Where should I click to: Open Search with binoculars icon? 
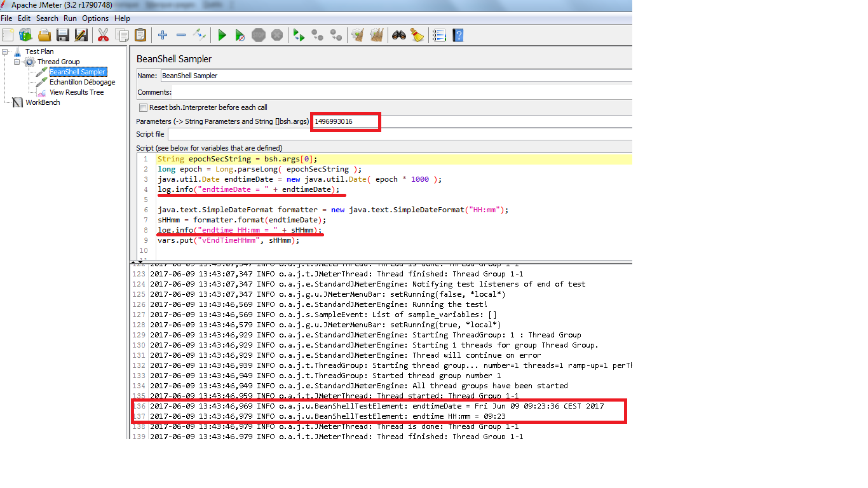398,35
